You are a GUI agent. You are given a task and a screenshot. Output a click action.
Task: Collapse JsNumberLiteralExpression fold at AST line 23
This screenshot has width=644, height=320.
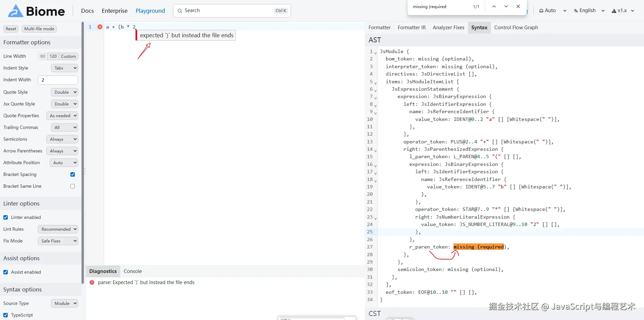pyautogui.click(x=375, y=219)
